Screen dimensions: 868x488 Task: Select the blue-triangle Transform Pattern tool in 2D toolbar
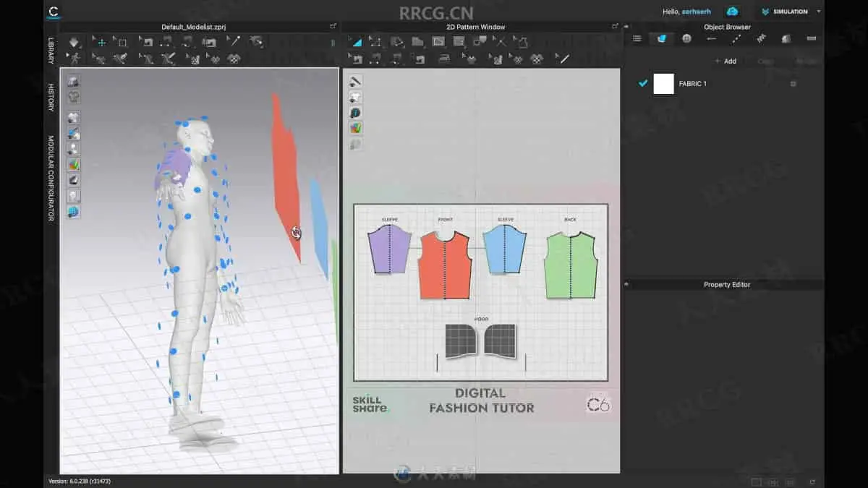point(357,42)
